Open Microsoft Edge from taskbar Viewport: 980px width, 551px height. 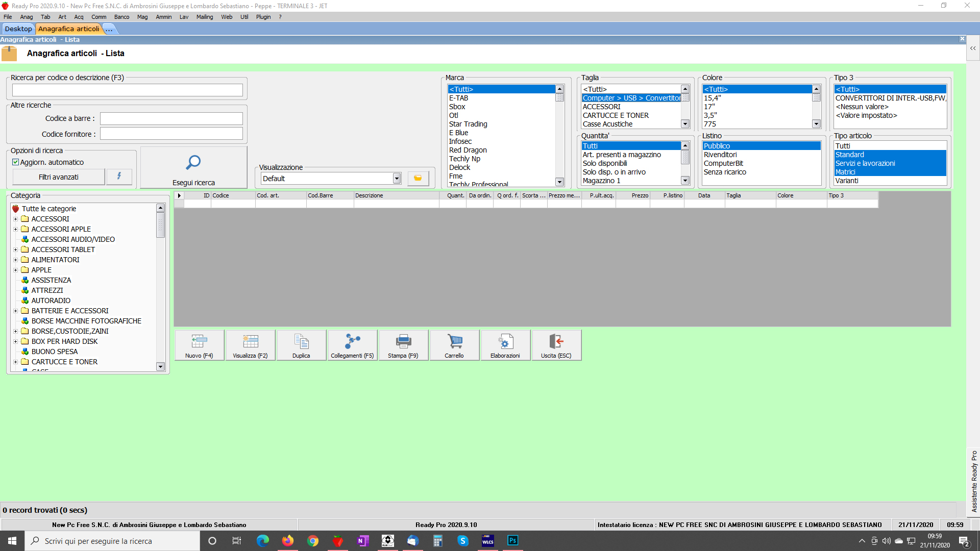point(263,541)
